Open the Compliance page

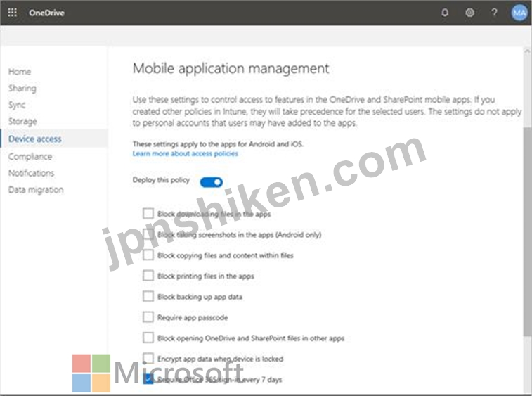30,157
